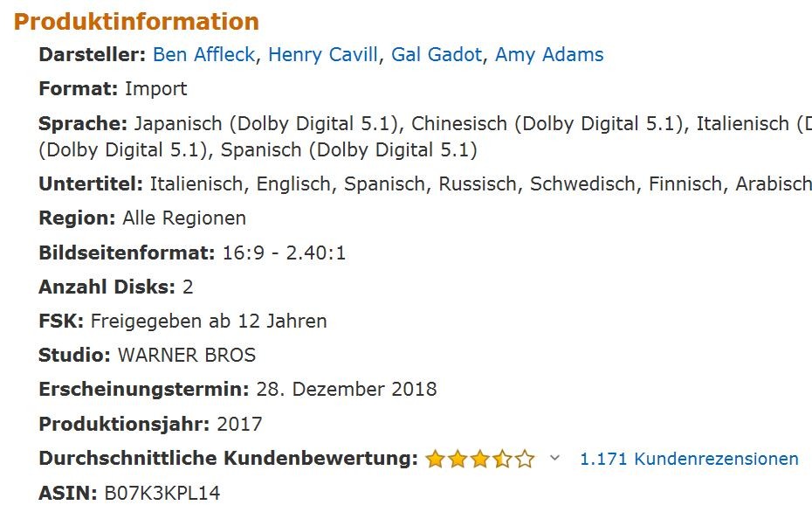Click the ASIN value B07K3KPL14

pos(162,494)
